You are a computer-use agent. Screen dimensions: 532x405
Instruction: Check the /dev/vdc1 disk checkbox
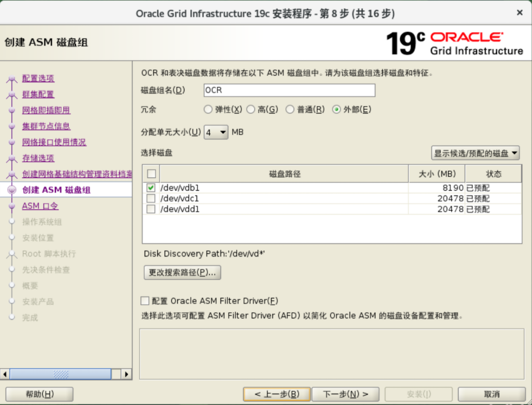(x=151, y=199)
